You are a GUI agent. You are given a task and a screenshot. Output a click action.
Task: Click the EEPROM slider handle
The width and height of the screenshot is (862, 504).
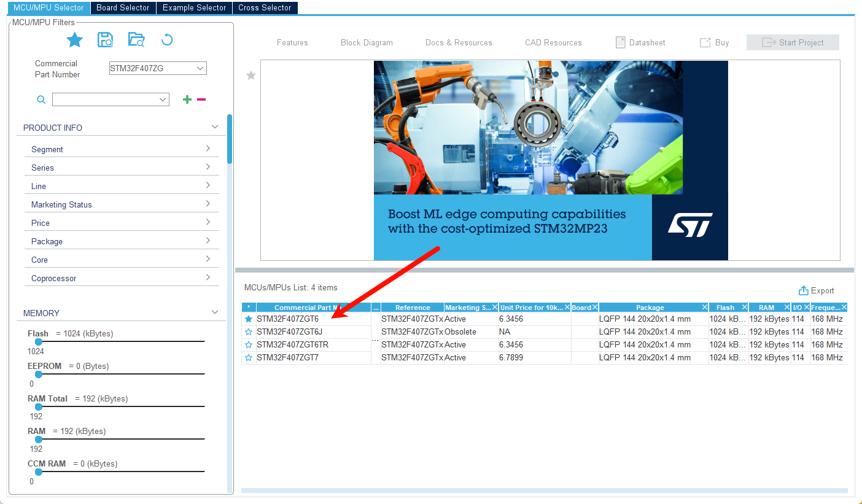point(38,374)
